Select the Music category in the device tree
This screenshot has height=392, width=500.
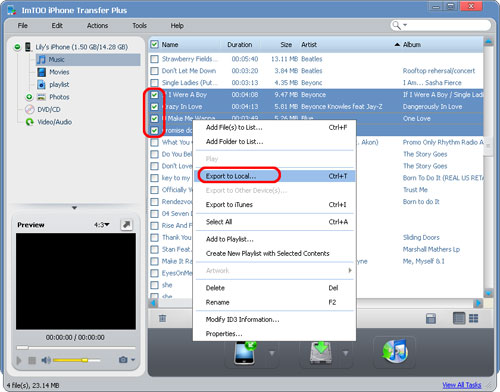[88, 60]
